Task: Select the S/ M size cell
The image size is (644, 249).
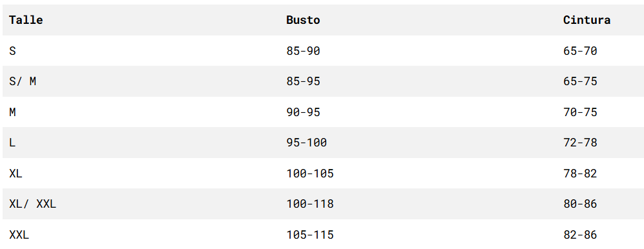Action: pos(23,82)
